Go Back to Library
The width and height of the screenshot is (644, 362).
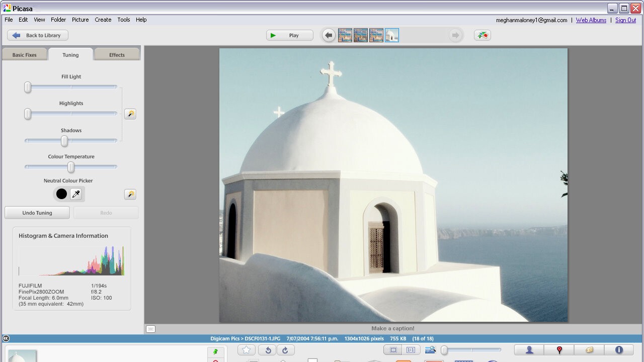coord(38,35)
